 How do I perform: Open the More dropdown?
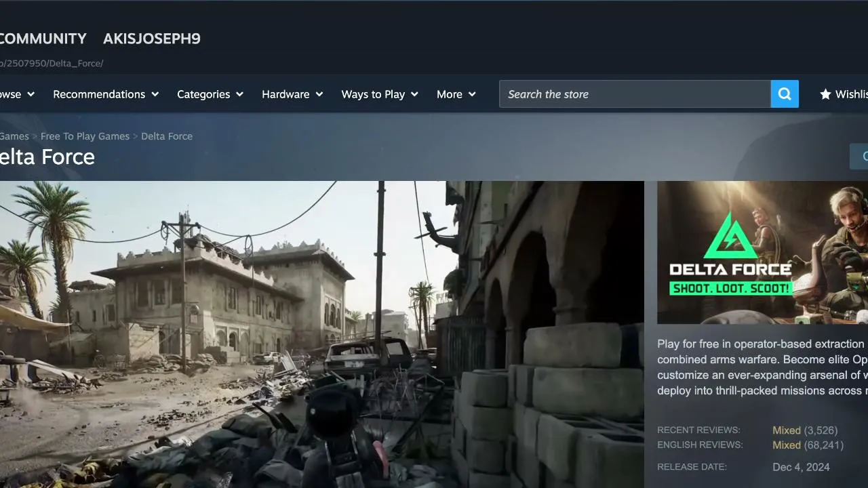pyautogui.click(x=456, y=94)
